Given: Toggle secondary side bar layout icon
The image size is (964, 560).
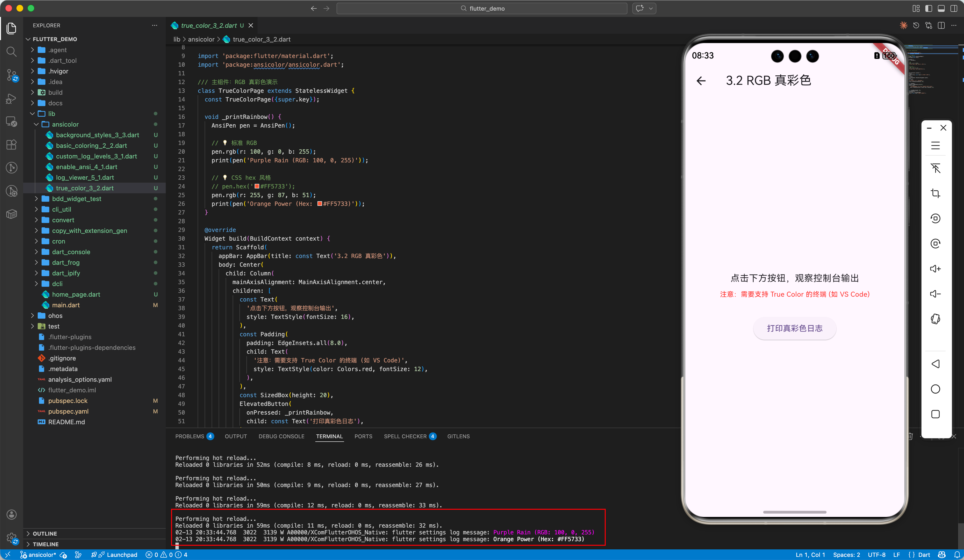Looking at the screenshot, I should click(x=954, y=8).
